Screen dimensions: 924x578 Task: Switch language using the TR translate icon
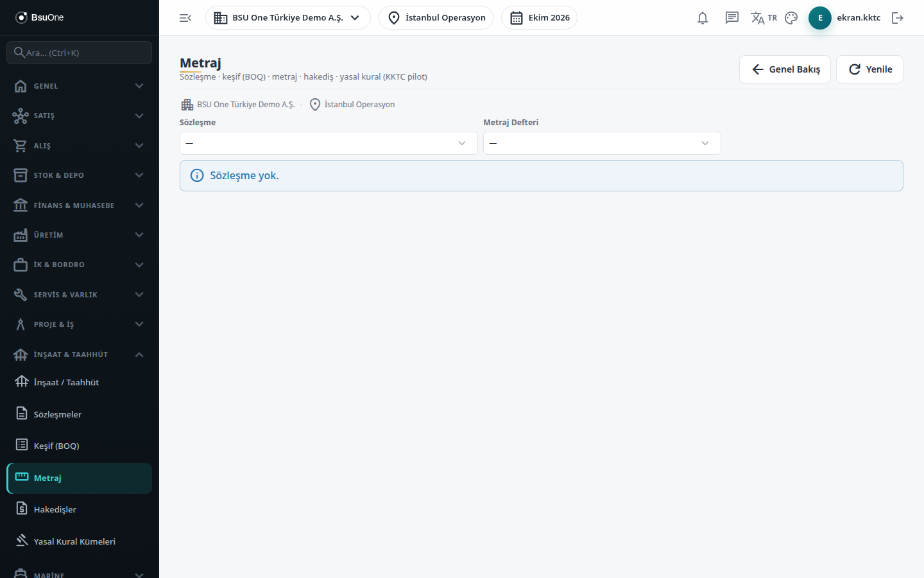point(764,18)
